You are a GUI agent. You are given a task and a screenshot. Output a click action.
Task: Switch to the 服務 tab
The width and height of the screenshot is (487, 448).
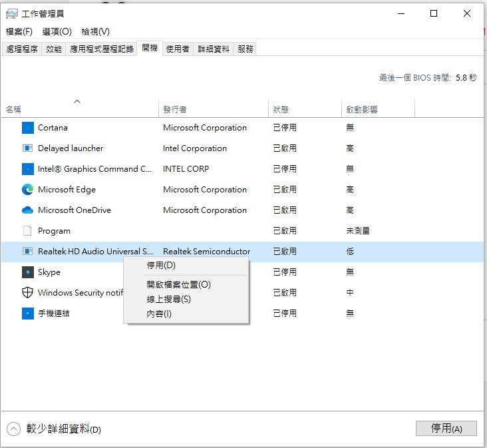click(245, 49)
